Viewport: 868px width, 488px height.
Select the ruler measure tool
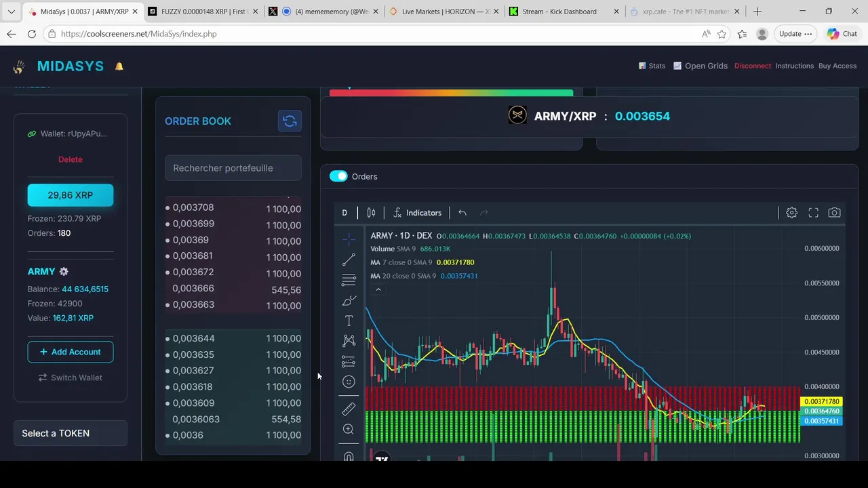(349, 409)
